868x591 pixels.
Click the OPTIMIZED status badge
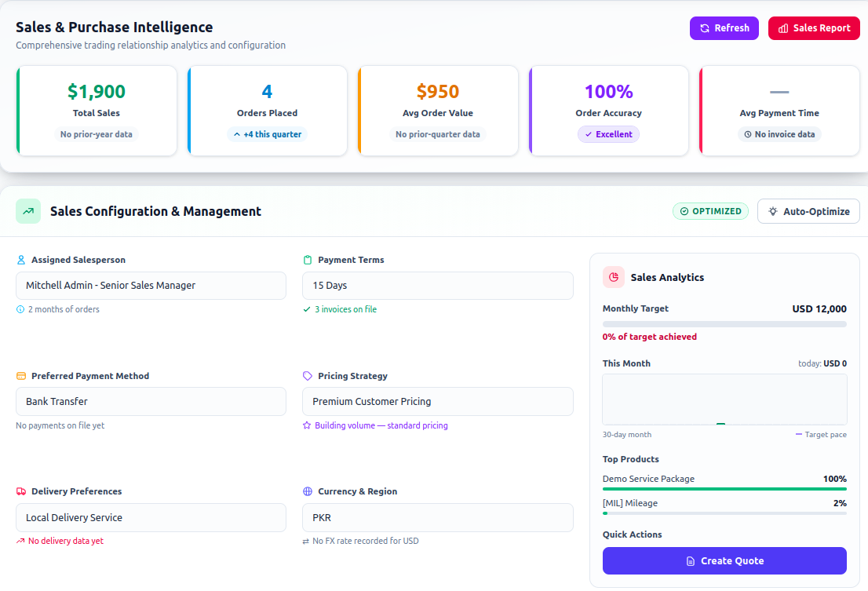coord(710,211)
